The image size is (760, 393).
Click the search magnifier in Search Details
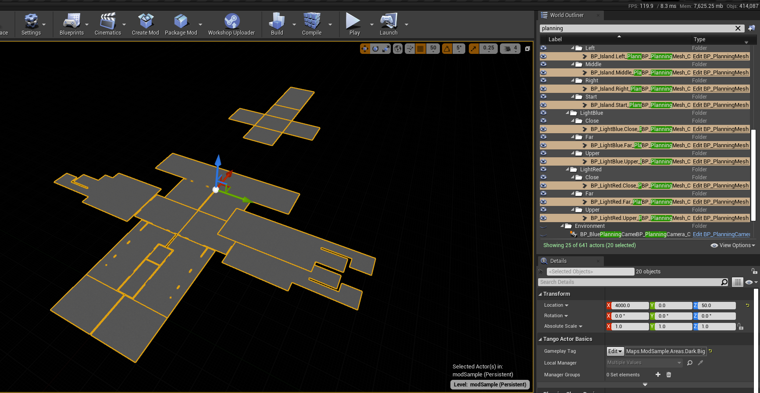coord(724,282)
